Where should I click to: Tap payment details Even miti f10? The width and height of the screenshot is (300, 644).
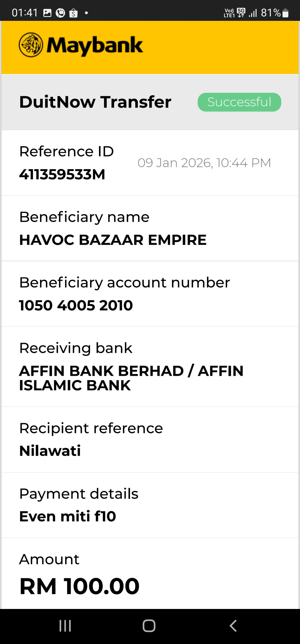67,516
